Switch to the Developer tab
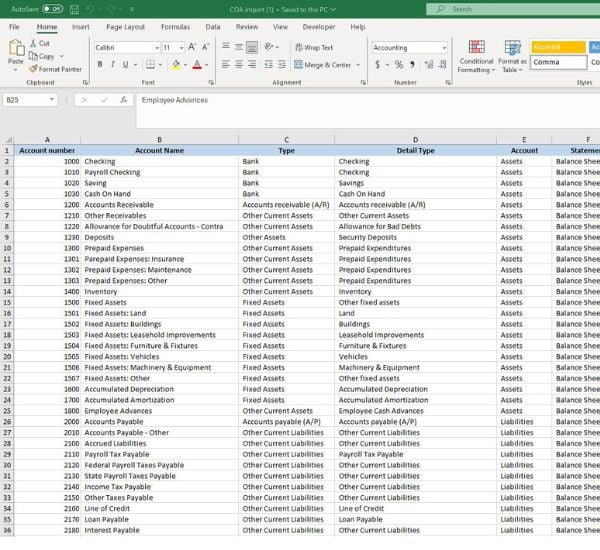 point(319,27)
